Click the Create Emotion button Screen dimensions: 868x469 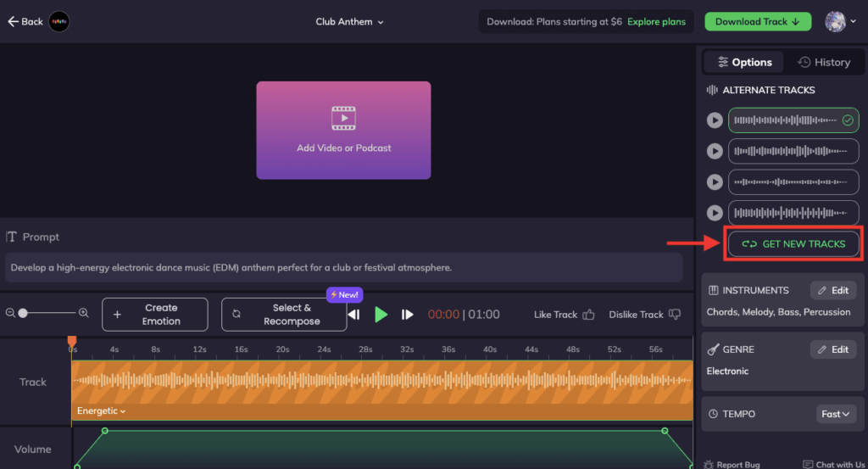pyautogui.click(x=155, y=315)
